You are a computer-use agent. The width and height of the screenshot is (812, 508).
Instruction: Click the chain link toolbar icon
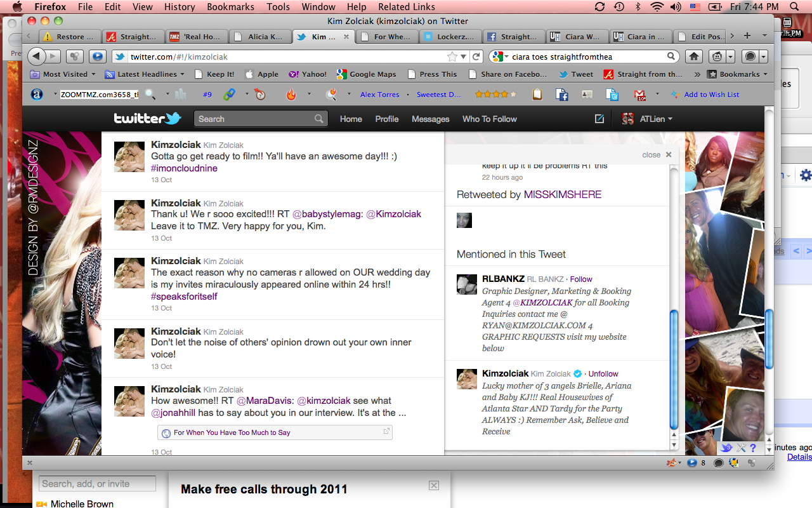tap(229, 95)
